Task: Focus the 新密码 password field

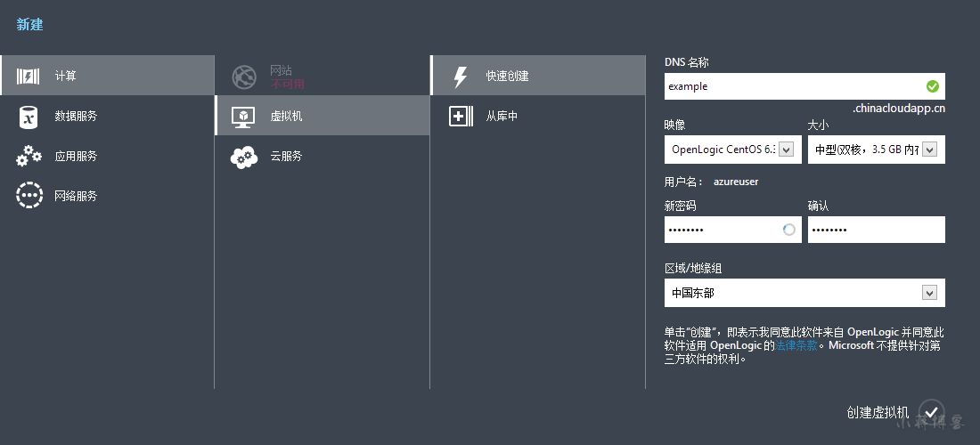Action: coord(732,230)
